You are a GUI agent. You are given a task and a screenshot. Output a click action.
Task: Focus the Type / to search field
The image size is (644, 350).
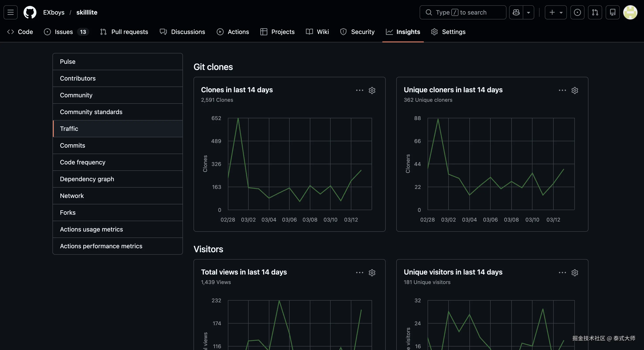point(462,12)
